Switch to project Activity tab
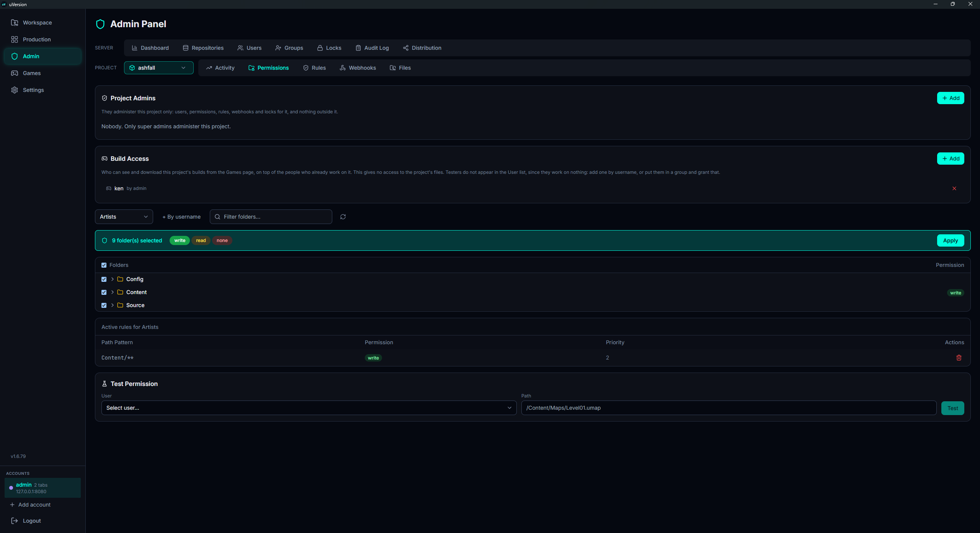980x533 pixels. click(x=220, y=68)
